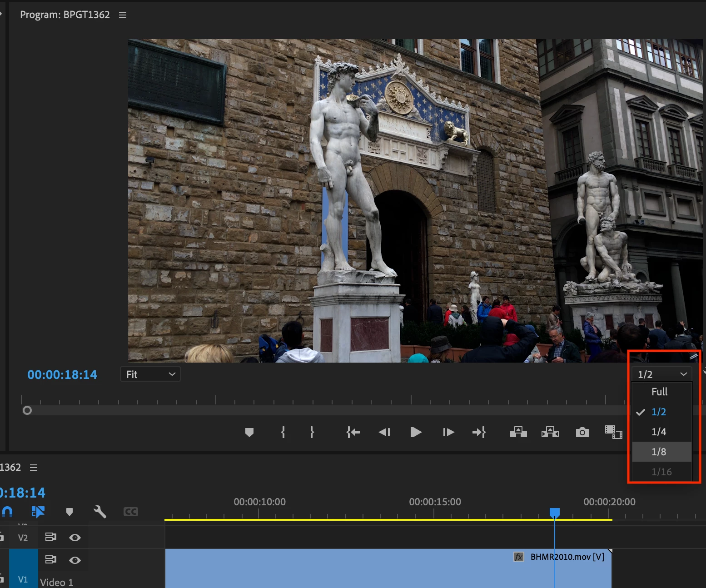Image resolution: width=706 pixels, height=588 pixels.
Task: Click the 00:00:18:14 program timecode
Action: (x=62, y=375)
